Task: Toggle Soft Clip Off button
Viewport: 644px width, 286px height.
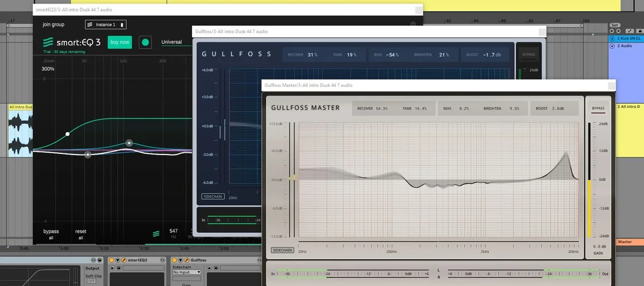Action: pyautogui.click(x=92, y=281)
